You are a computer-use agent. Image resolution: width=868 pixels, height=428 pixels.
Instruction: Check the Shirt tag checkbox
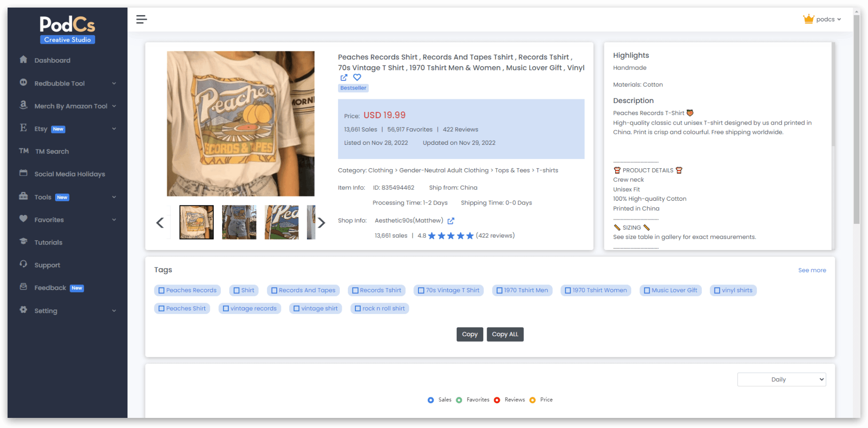click(x=236, y=290)
